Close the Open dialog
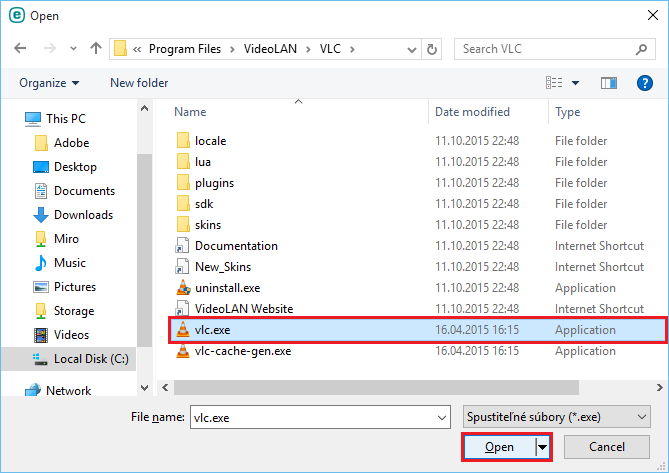 pos(652,15)
